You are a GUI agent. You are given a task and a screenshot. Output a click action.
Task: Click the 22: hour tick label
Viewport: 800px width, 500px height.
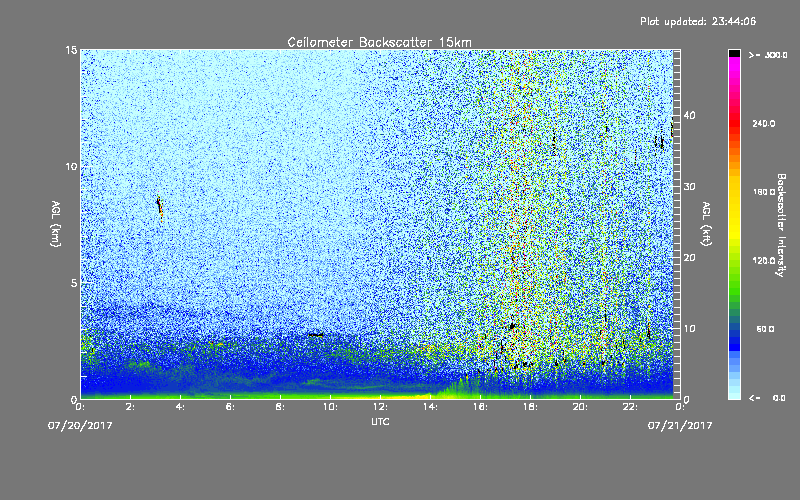click(631, 407)
